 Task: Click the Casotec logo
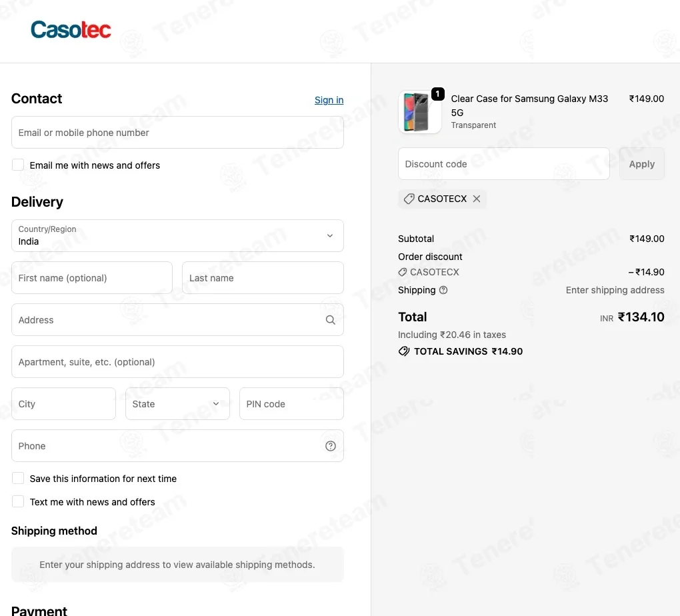point(71,29)
